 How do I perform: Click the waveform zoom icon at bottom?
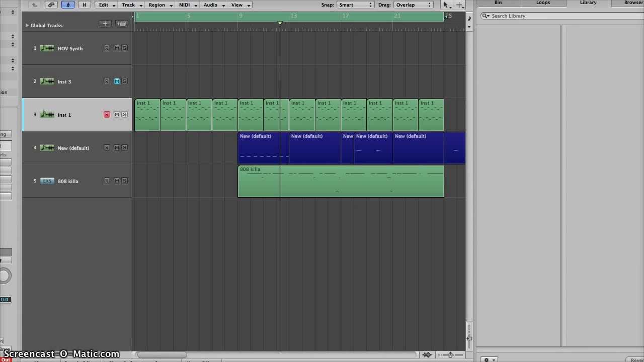pyautogui.click(x=427, y=355)
